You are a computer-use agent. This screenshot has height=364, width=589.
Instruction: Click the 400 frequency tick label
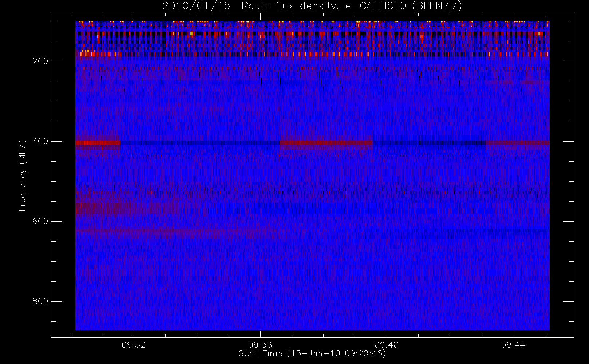[x=40, y=141]
